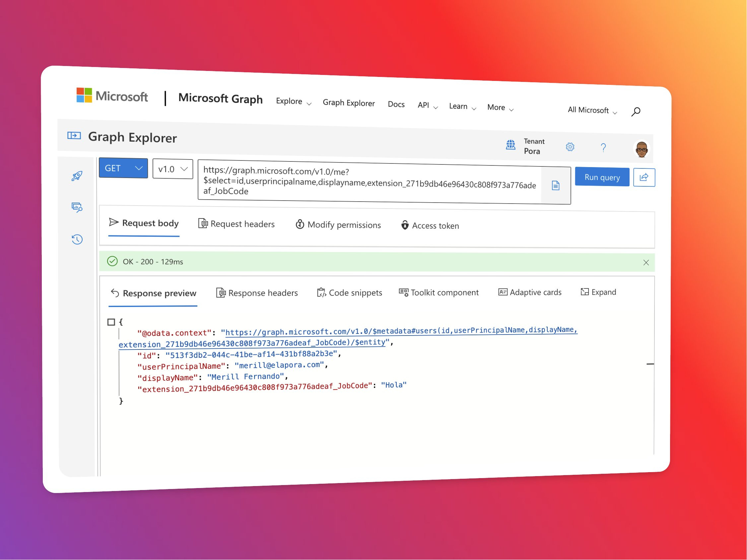Click the share query icon button

point(644,177)
